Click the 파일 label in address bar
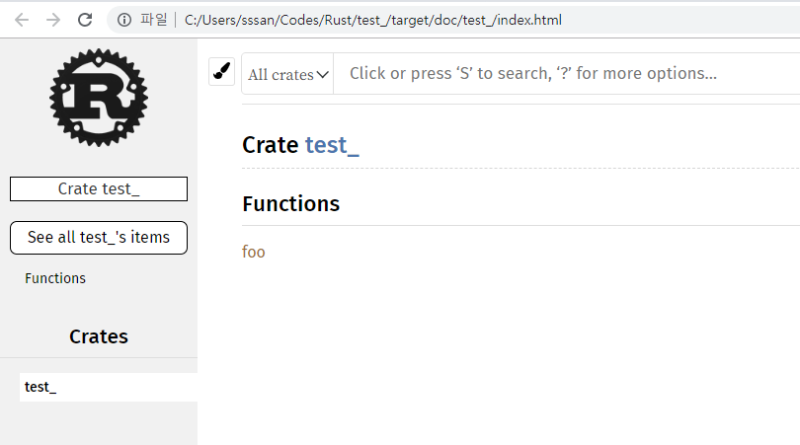This screenshot has width=800, height=445. [x=154, y=20]
